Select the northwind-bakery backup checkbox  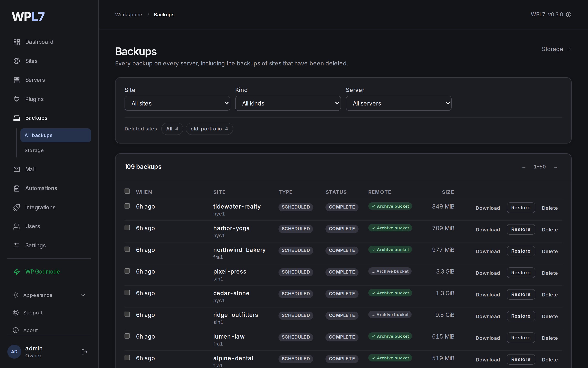pyautogui.click(x=127, y=249)
